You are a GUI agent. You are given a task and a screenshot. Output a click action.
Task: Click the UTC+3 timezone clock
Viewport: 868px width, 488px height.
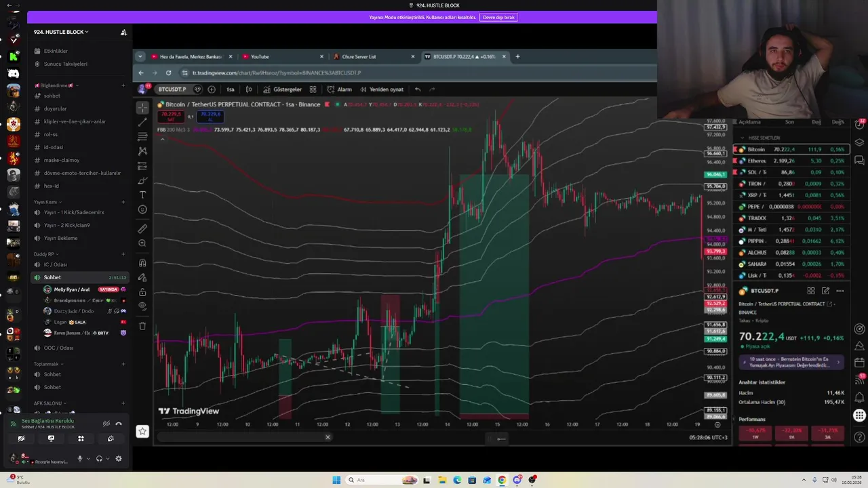[708, 437]
